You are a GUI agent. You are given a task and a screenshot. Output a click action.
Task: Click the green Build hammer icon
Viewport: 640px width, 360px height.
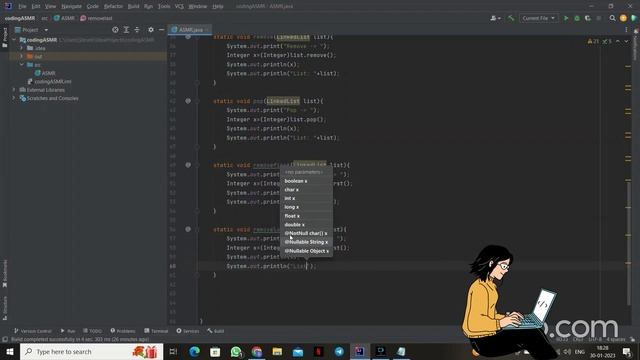(511, 18)
